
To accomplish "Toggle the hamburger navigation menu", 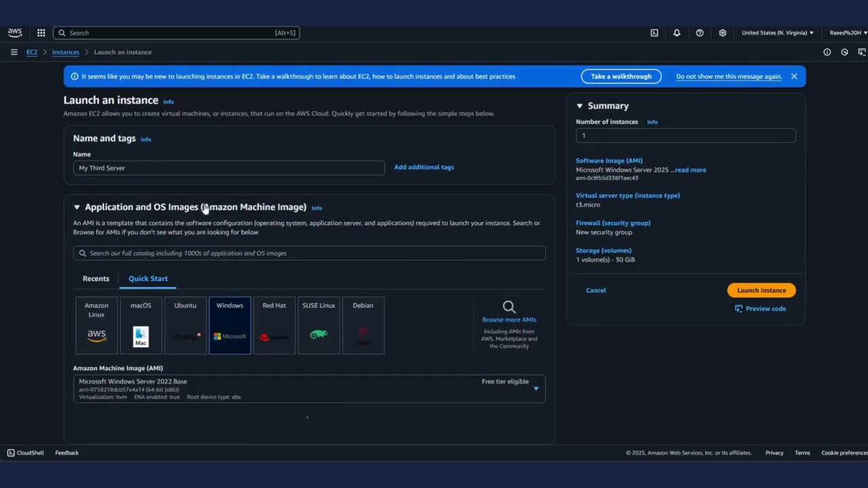I will pos(14,52).
